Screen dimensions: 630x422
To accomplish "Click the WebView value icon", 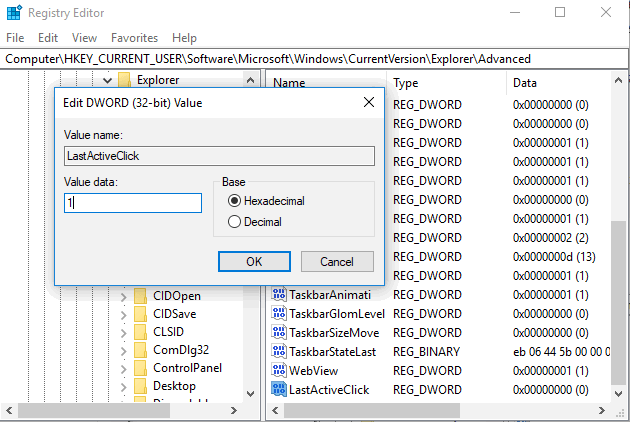I will pos(278,371).
